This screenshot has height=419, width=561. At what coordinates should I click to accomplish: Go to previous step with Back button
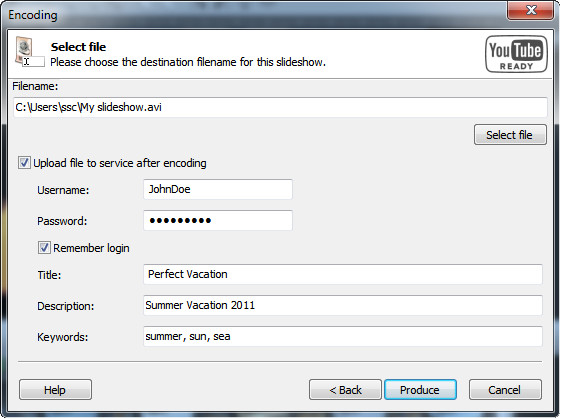tap(345, 390)
